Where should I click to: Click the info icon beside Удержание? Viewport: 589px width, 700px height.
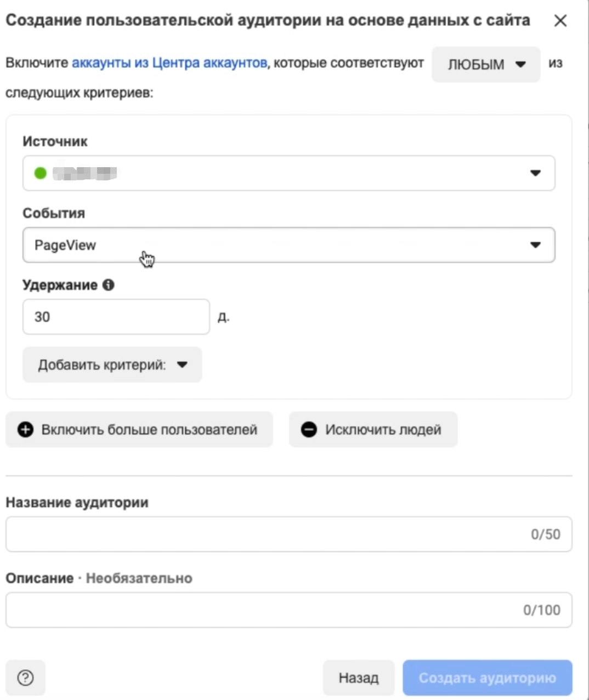(x=109, y=284)
